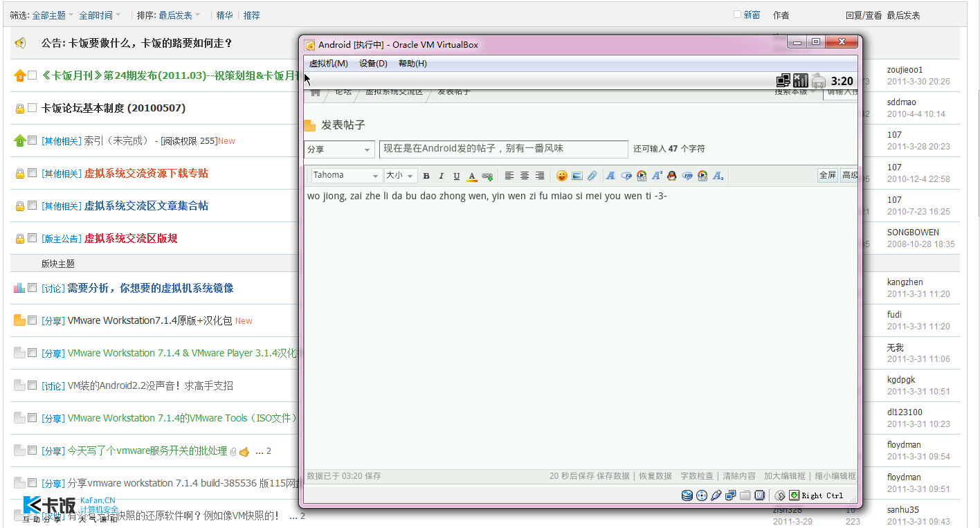Center-align text in the editor
This screenshot has width=980, height=528.
[x=525, y=176]
